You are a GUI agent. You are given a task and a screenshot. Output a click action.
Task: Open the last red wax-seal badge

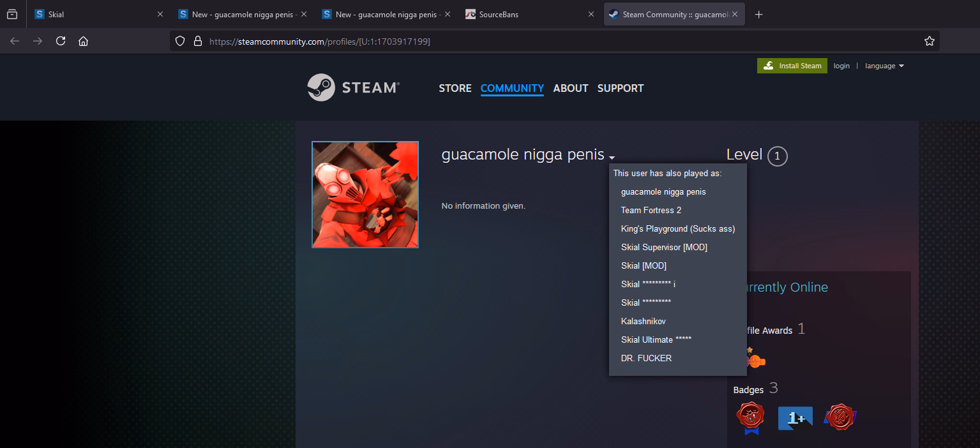click(840, 417)
